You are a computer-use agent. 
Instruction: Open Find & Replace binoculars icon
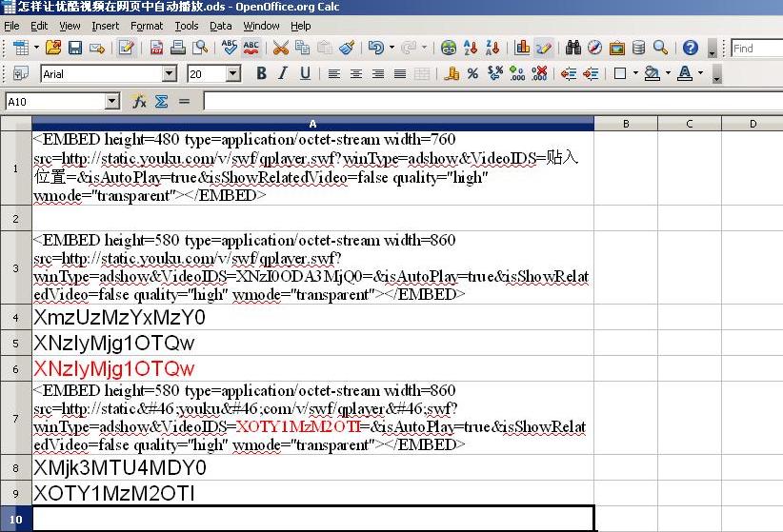tap(573, 48)
